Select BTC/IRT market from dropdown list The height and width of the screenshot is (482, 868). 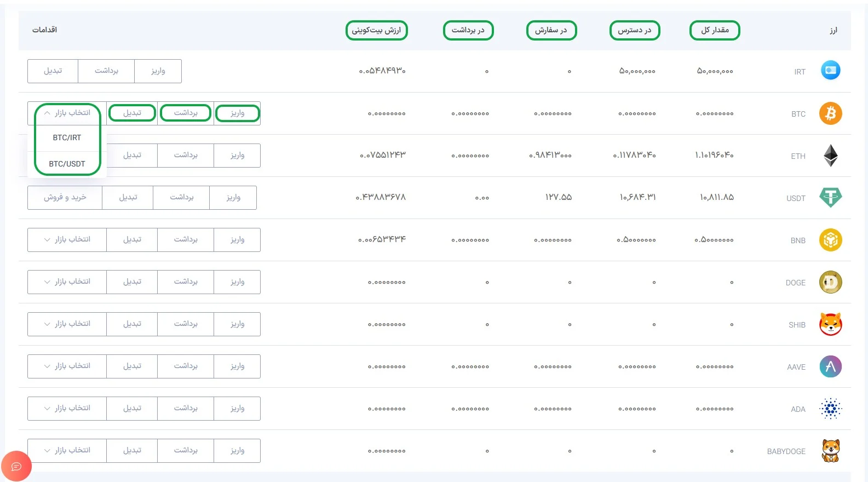[67, 138]
